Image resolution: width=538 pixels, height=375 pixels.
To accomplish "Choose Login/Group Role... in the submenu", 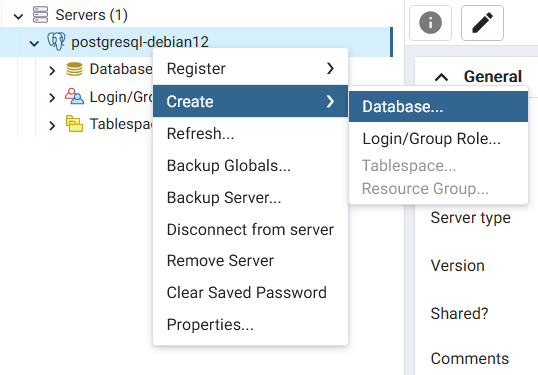I will tap(438, 139).
